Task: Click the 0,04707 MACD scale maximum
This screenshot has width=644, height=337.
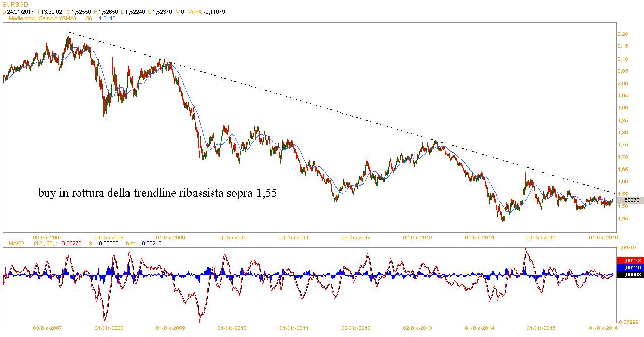Action: [628, 248]
